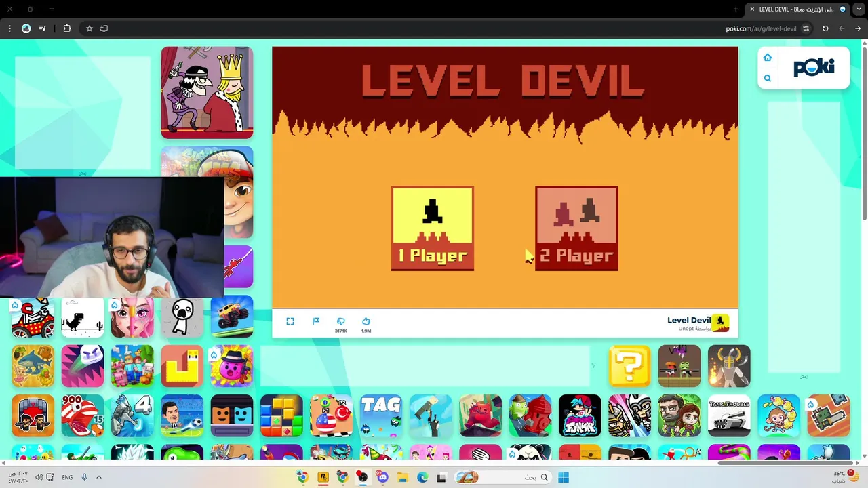Dislike the game with thumbs-down
Image resolution: width=868 pixels, height=488 pixels.
[x=340, y=321]
